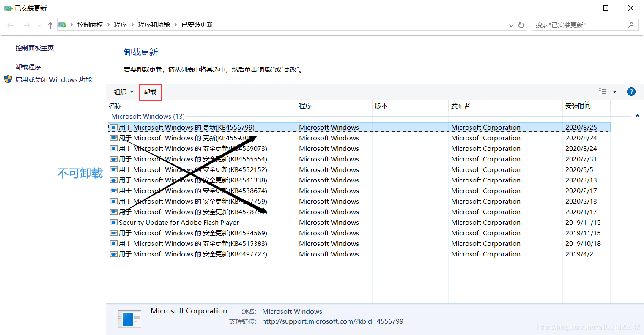Click install date 2020/5/5 cell
This screenshot has height=335, width=644.
click(579, 169)
